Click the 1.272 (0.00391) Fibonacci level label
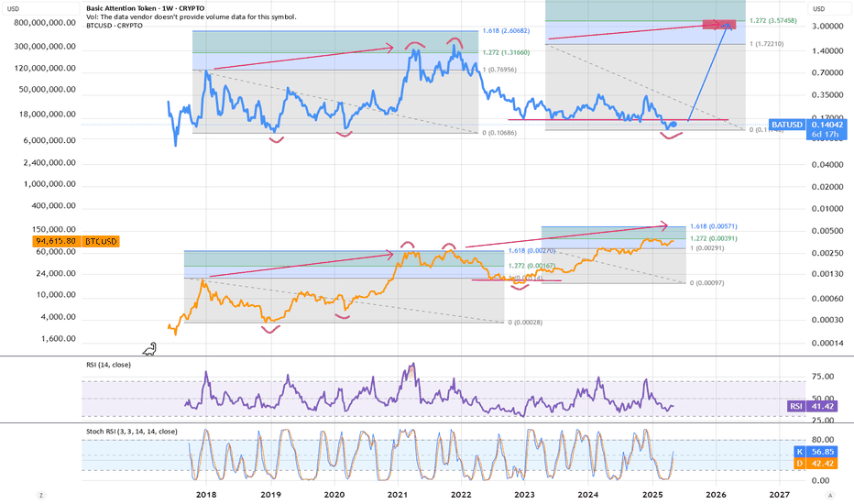Screen dimensions: 854x504 click(714, 238)
